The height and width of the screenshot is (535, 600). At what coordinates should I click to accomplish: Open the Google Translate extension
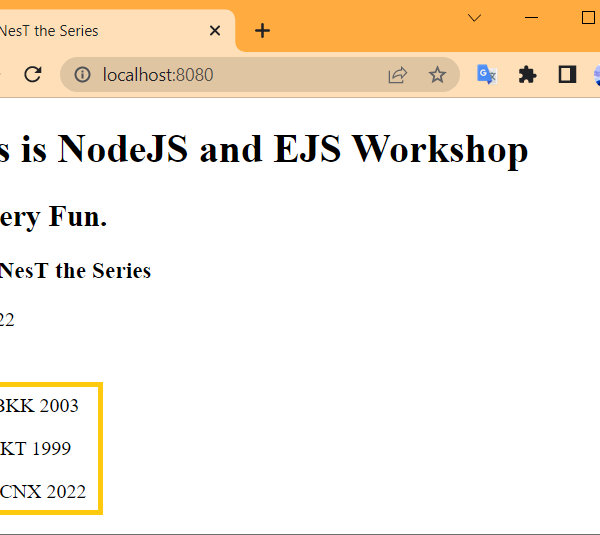coord(487,75)
